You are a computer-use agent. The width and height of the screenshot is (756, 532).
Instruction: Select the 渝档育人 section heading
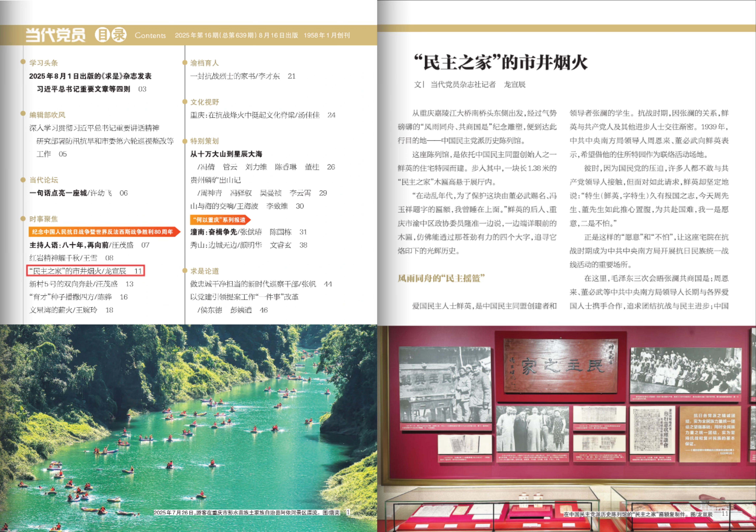click(204, 63)
